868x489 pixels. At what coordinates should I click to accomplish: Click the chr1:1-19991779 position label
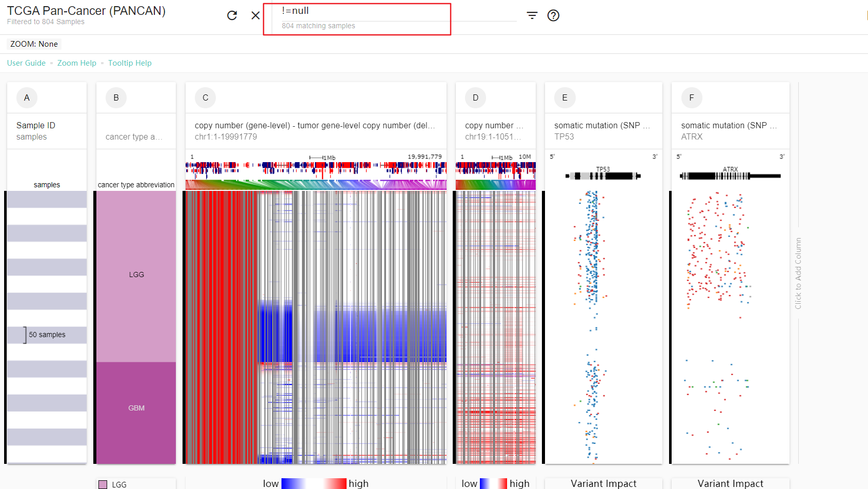pos(226,136)
